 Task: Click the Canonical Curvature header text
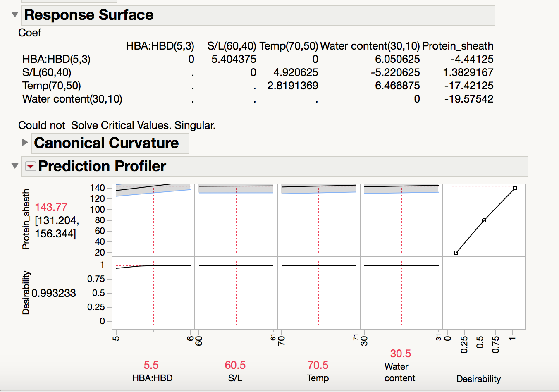[106, 143]
